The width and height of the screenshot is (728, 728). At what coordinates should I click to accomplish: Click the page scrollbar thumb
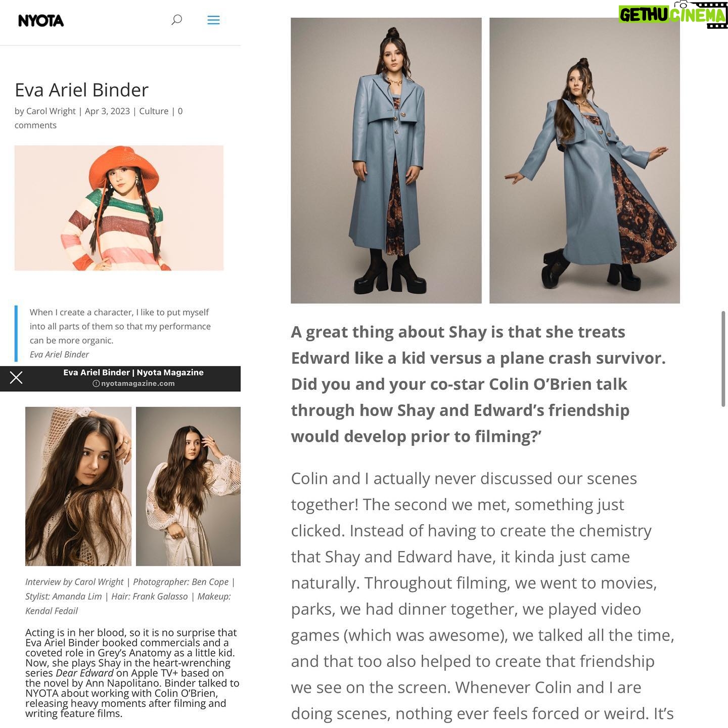pos(723,359)
